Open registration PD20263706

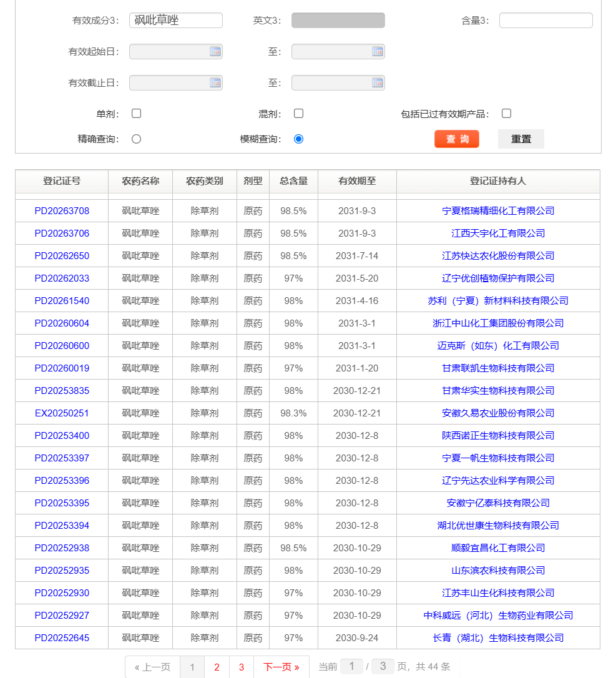point(62,233)
